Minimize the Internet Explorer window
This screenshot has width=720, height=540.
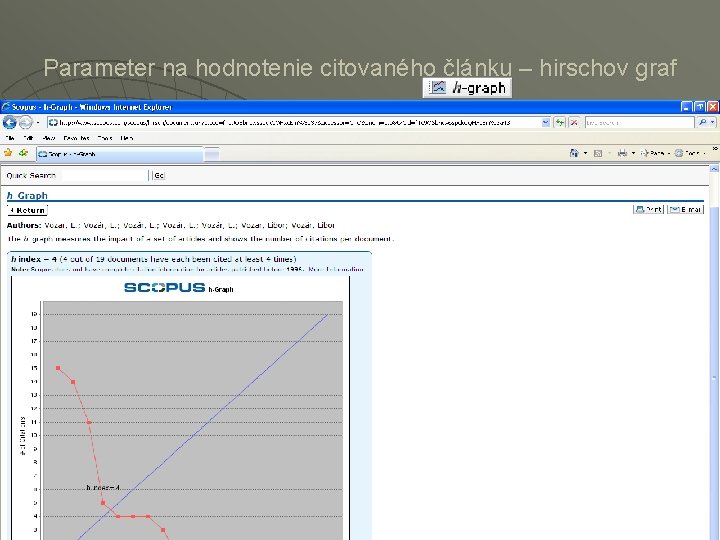pyautogui.click(x=686, y=107)
